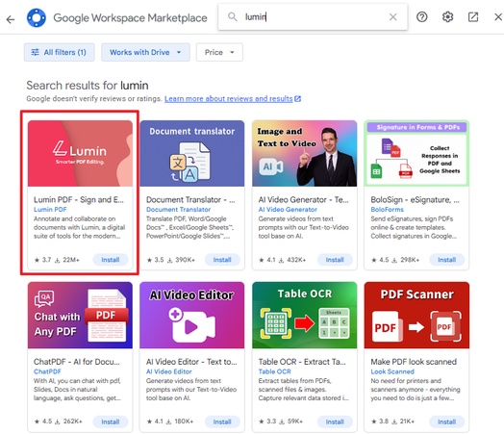Screen dimensions: 504x434
Task: Install AI Video Generator app
Action: tap(335, 260)
